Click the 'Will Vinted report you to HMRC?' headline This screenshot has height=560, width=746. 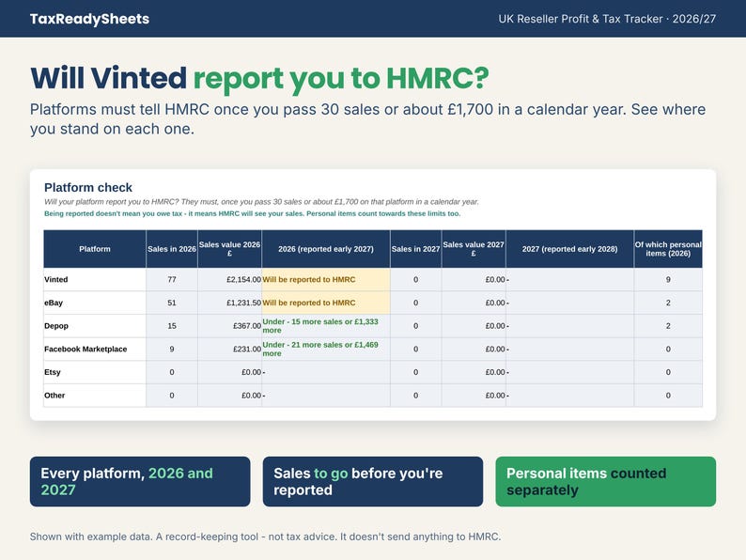pyautogui.click(x=259, y=78)
